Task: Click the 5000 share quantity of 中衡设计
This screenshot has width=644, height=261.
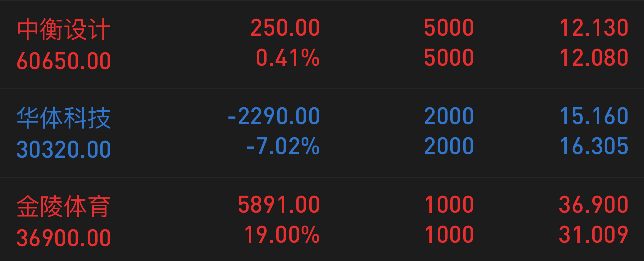Action: click(449, 28)
